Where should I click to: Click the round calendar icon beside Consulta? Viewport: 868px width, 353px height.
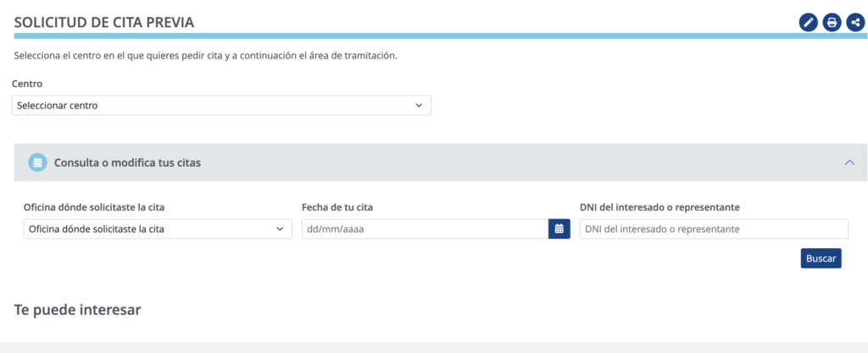tap(37, 163)
